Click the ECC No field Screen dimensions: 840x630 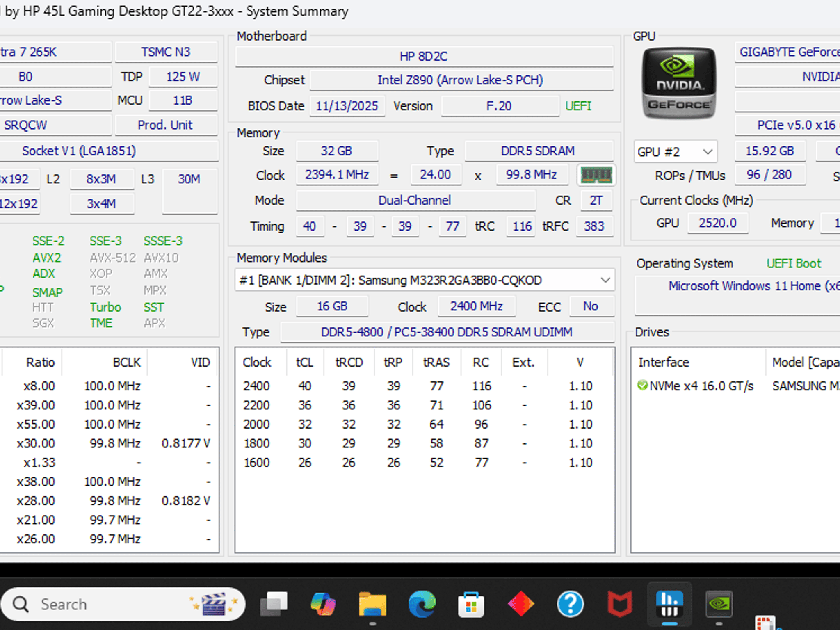pyautogui.click(x=591, y=306)
